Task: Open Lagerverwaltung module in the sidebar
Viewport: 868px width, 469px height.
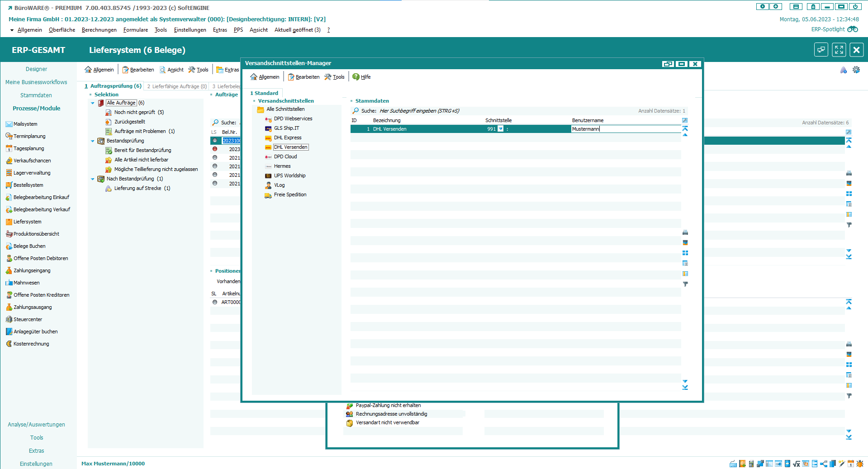Action: coord(32,173)
